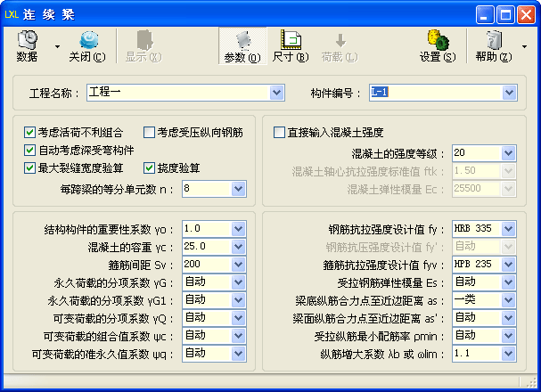The image size is (541, 392).
Task: Open 梁面纵筋合力点至近边距离 as' dropdown
Action: point(508,318)
